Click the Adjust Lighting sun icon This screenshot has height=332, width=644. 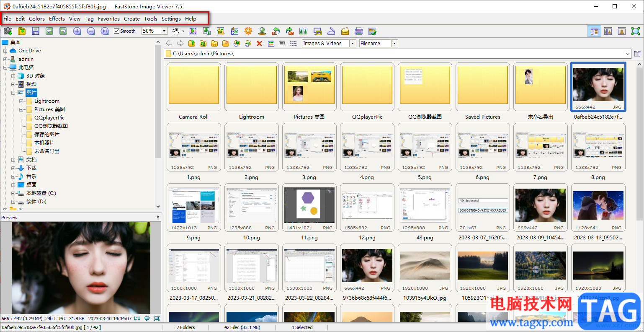(x=248, y=31)
